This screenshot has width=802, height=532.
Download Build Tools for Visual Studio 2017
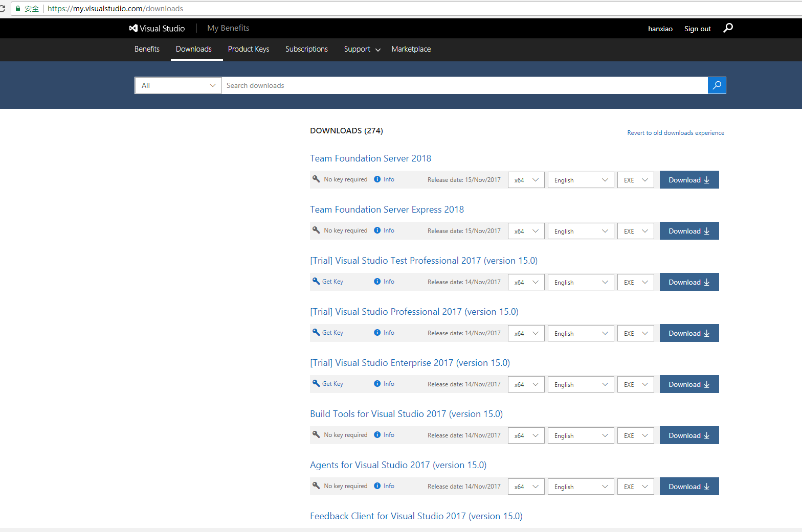pos(689,435)
